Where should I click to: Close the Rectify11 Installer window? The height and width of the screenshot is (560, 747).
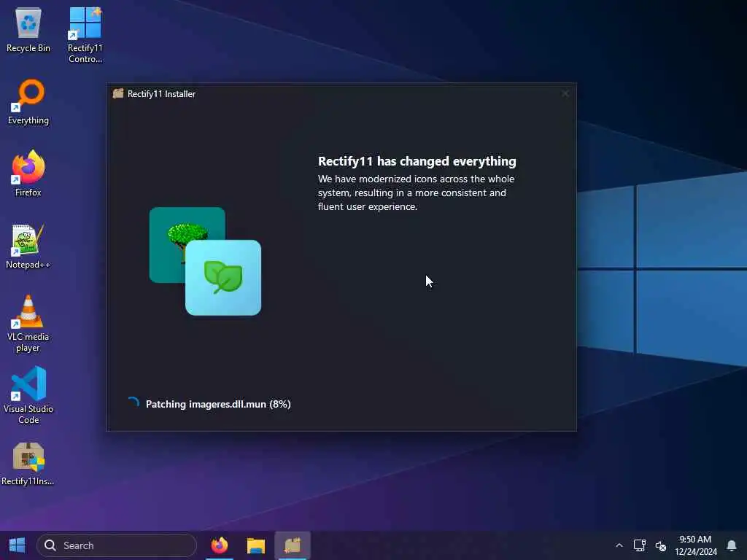point(565,93)
